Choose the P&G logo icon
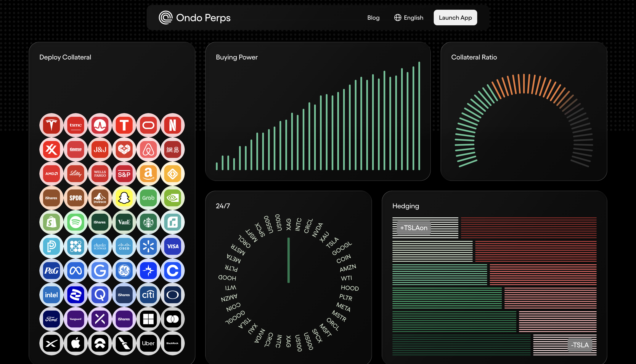The height and width of the screenshot is (364, 636). click(51, 271)
